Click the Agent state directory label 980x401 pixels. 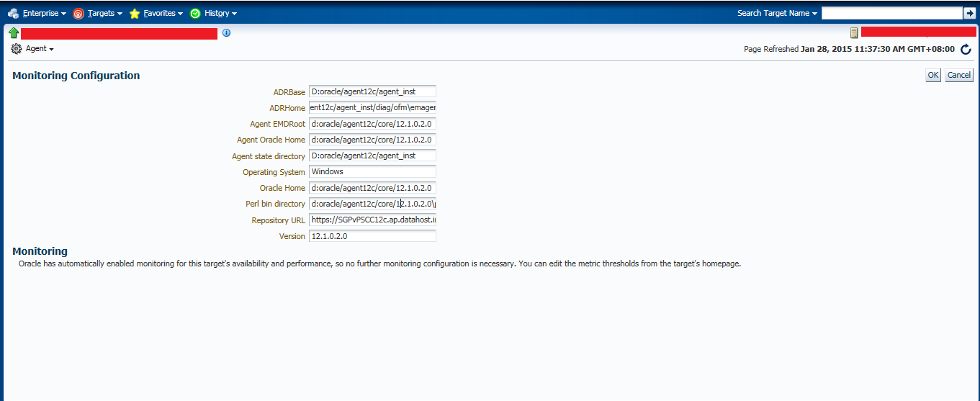point(269,156)
